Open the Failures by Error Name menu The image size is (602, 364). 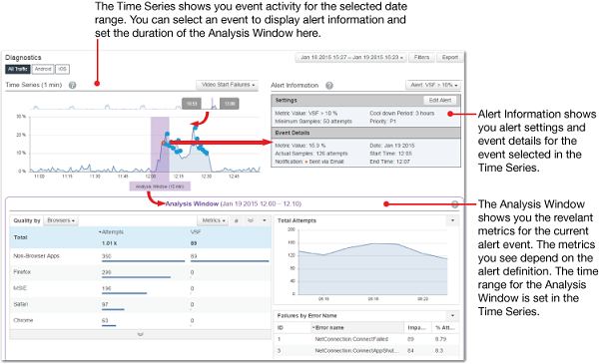(x=452, y=316)
